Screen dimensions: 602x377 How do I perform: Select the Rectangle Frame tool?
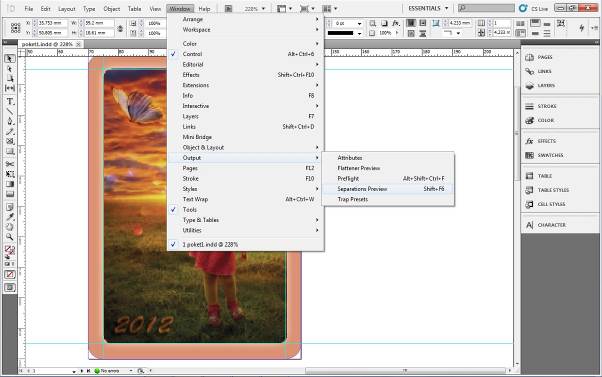coord(10,141)
